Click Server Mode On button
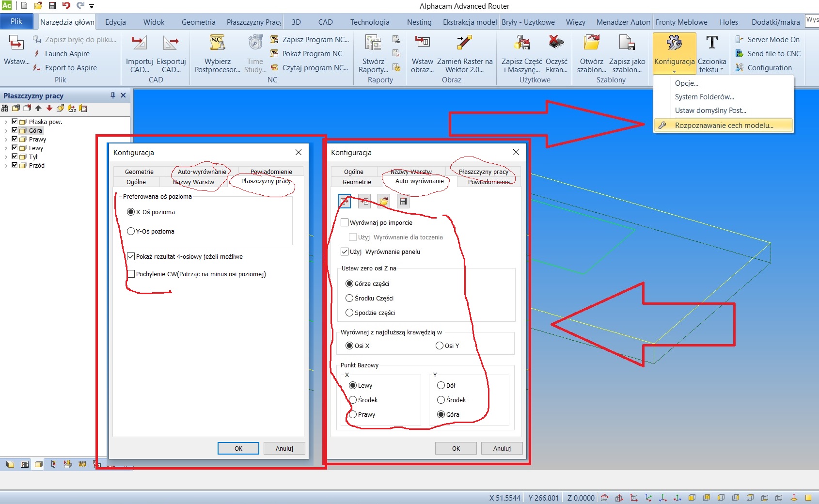819x504 pixels. [767, 40]
